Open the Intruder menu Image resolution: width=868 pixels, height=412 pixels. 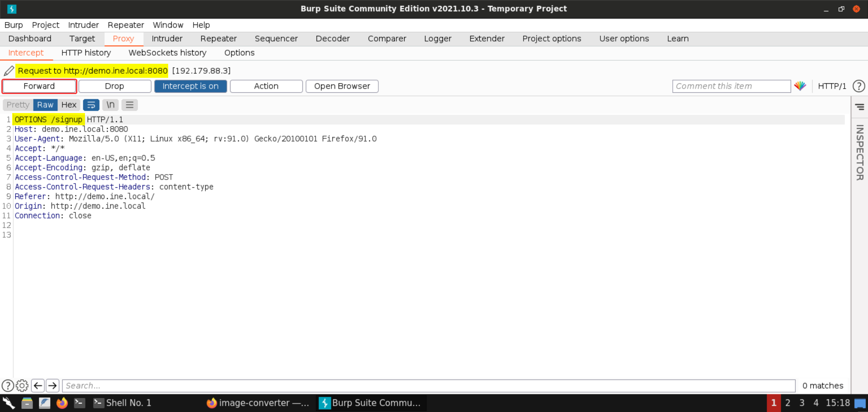84,25
